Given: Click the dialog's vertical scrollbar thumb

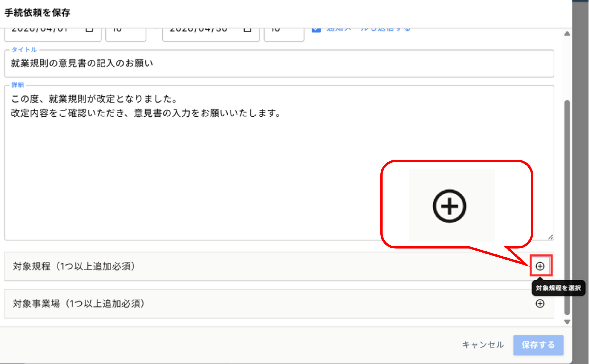Looking at the screenshot, I should click(567, 207).
